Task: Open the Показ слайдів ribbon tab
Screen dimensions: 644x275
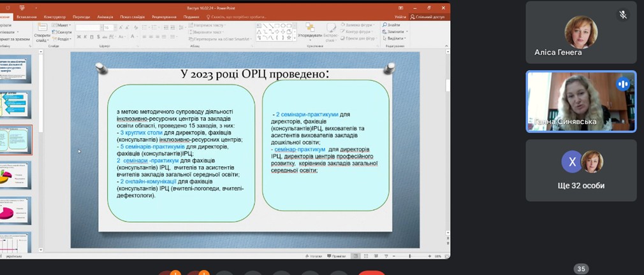Action: 132,17
